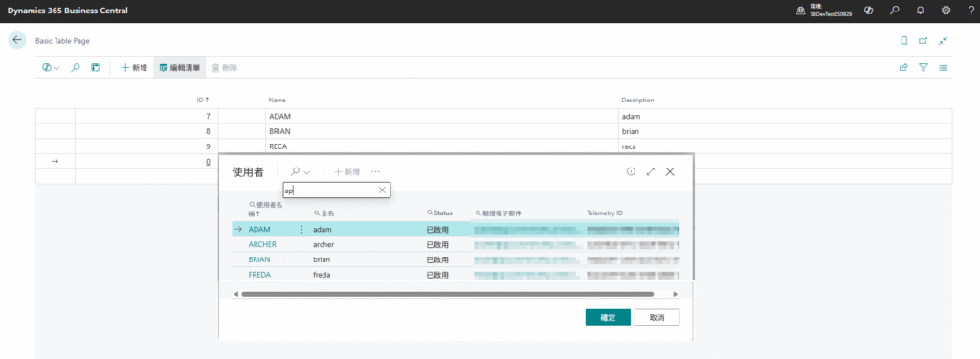Click 新增 on the Basic Table Page
The width and height of the screenshot is (980, 359).
click(134, 68)
